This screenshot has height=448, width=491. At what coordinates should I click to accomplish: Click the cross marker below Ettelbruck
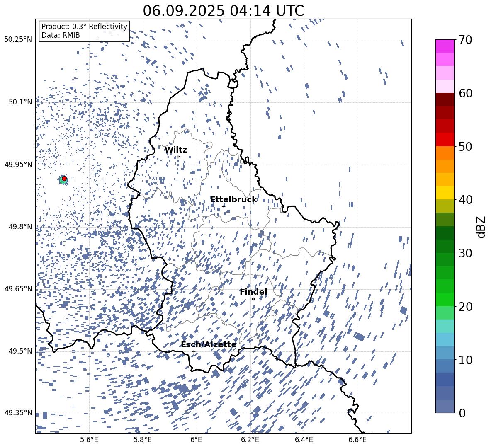pos(224,206)
